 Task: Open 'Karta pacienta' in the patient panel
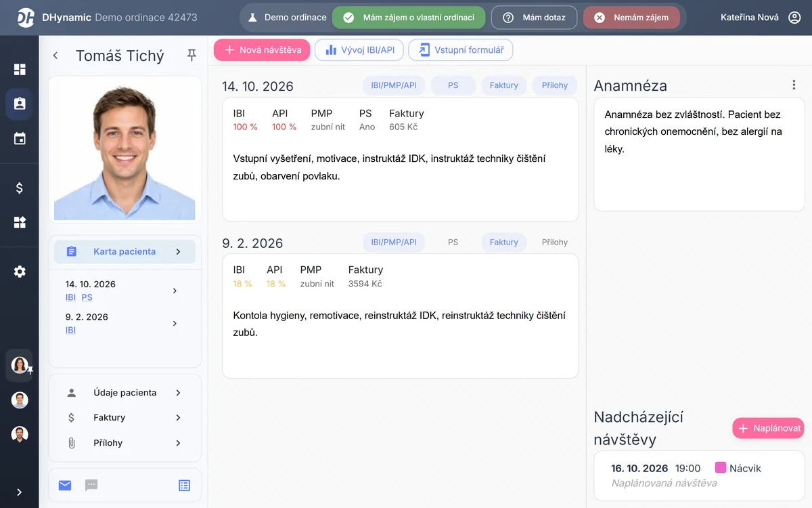[x=125, y=251]
